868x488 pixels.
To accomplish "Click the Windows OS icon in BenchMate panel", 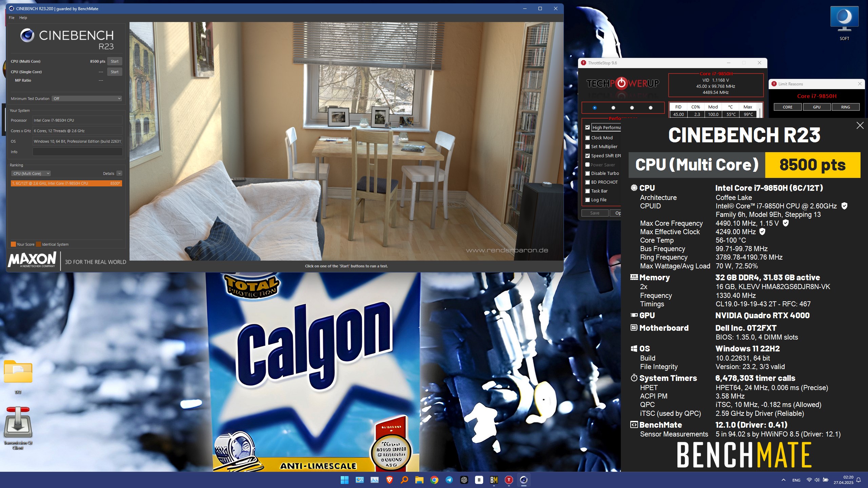I will click(x=634, y=349).
